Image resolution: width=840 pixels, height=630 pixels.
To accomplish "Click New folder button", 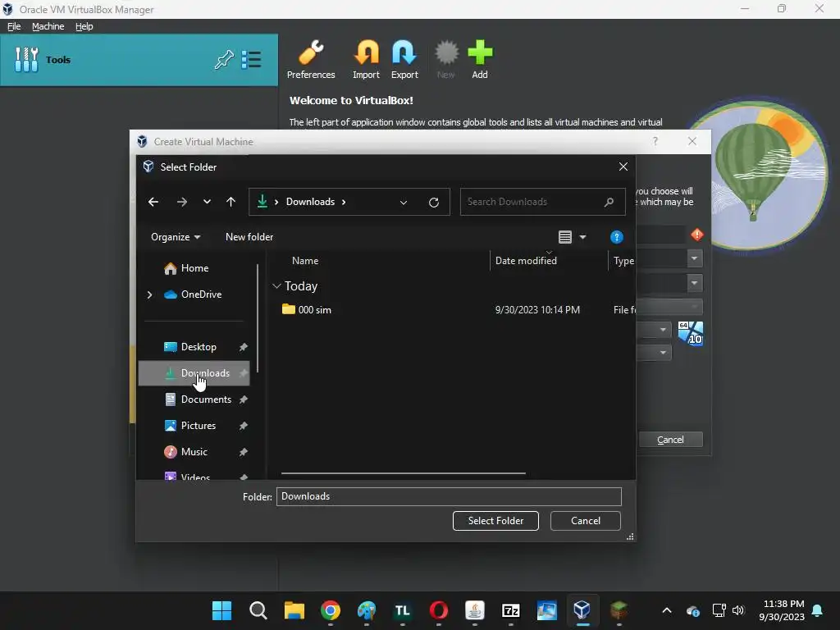I will [x=249, y=237].
